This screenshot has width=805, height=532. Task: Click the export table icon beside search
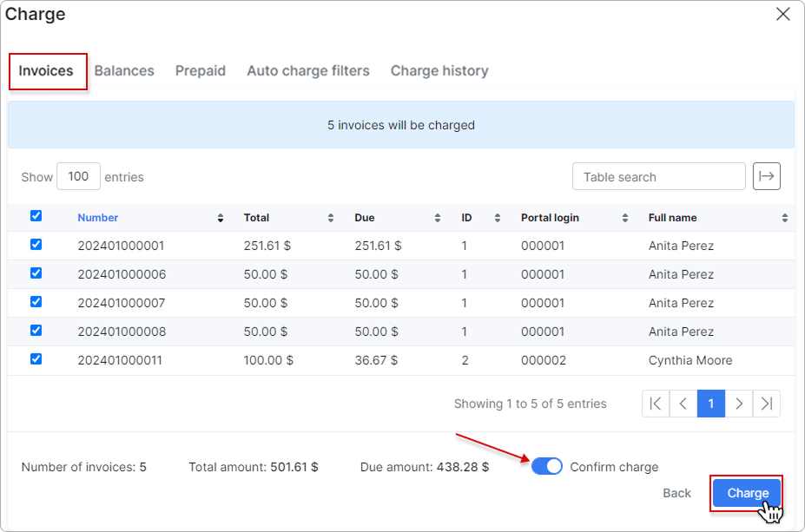coord(766,176)
